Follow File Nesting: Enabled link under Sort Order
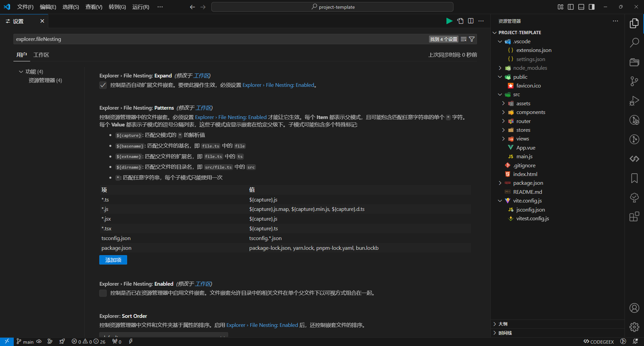The height and width of the screenshot is (346, 644). tap(262, 325)
